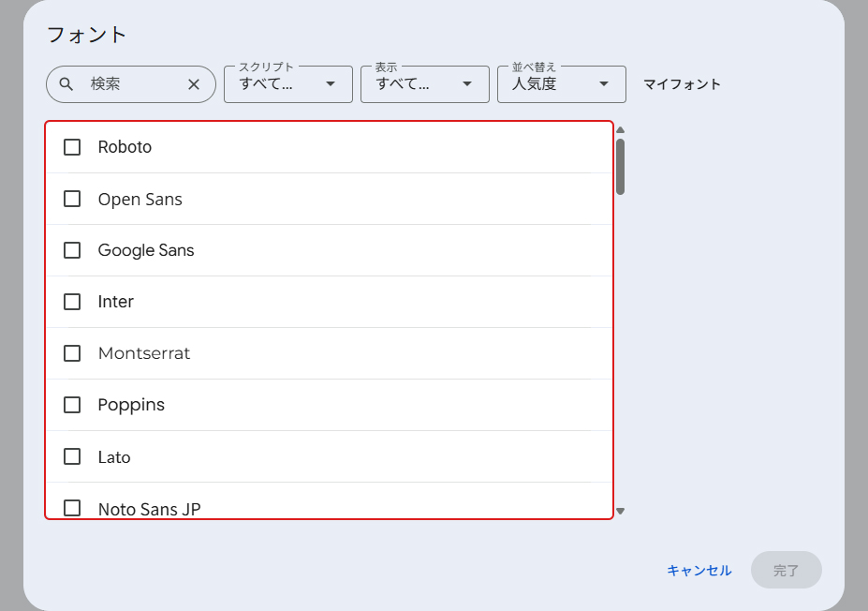The image size is (868, 611).
Task: Check the Noto Sans JP checkbox
Action: 72,508
